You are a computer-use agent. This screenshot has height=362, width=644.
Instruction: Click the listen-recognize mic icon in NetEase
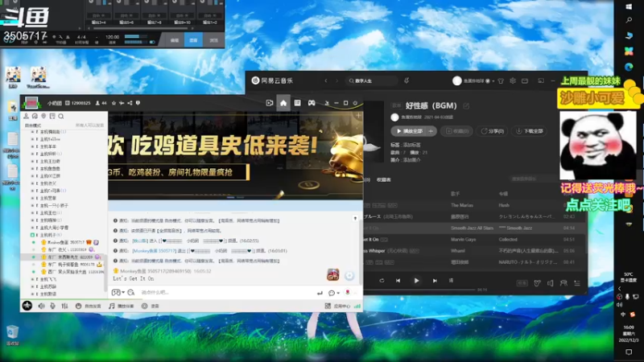tap(407, 81)
